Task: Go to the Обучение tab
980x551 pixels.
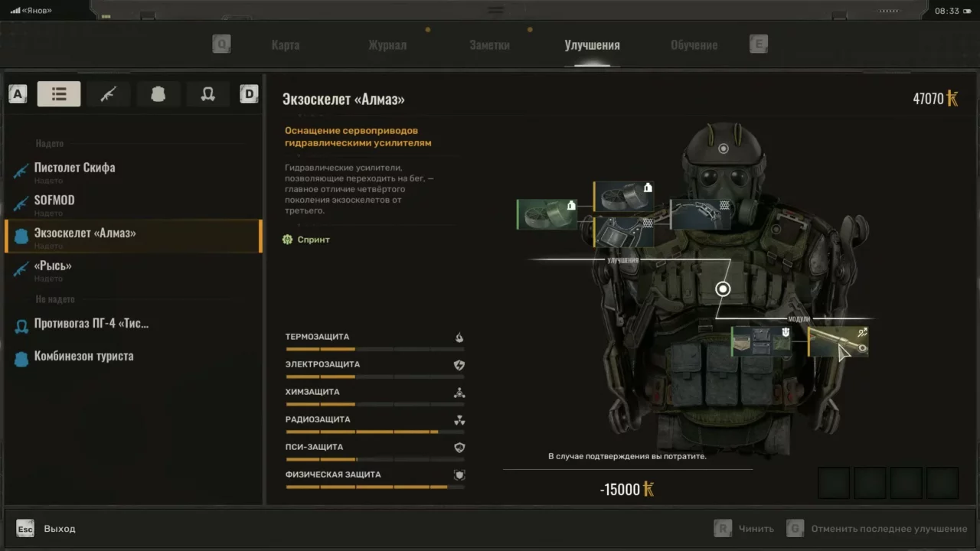Action: pyautogui.click(x=694, y=45)
